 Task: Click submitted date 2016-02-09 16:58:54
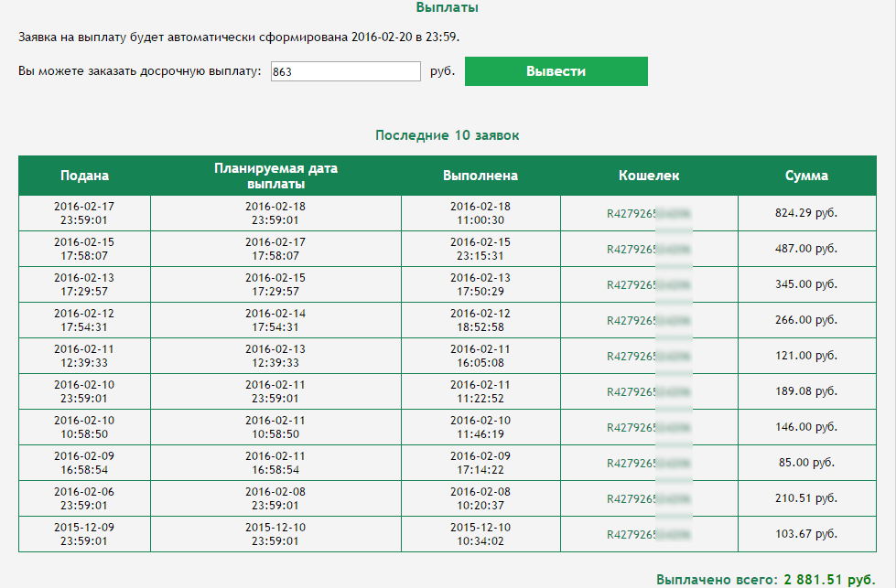tap(84, 463)
